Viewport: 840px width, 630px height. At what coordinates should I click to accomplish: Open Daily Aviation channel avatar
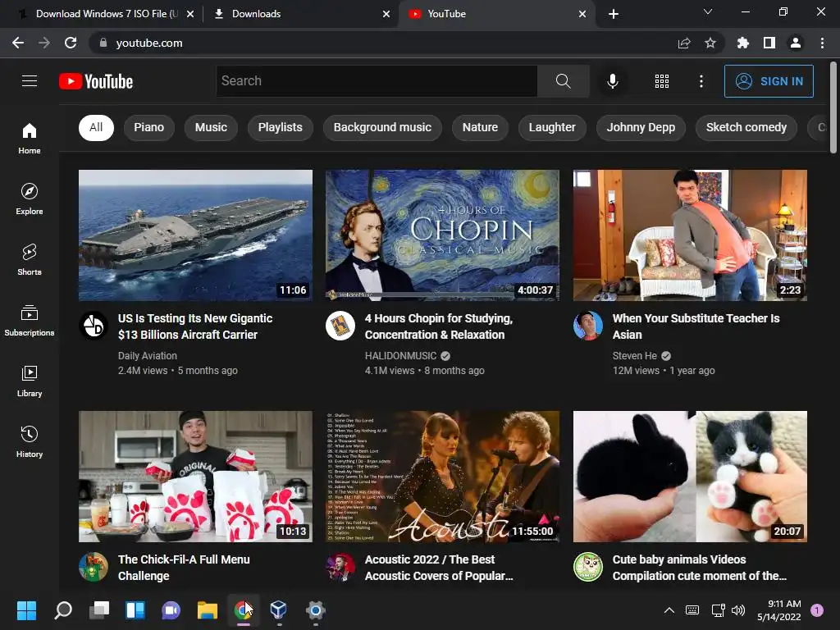pyautogui.click(x=94, y=326)
